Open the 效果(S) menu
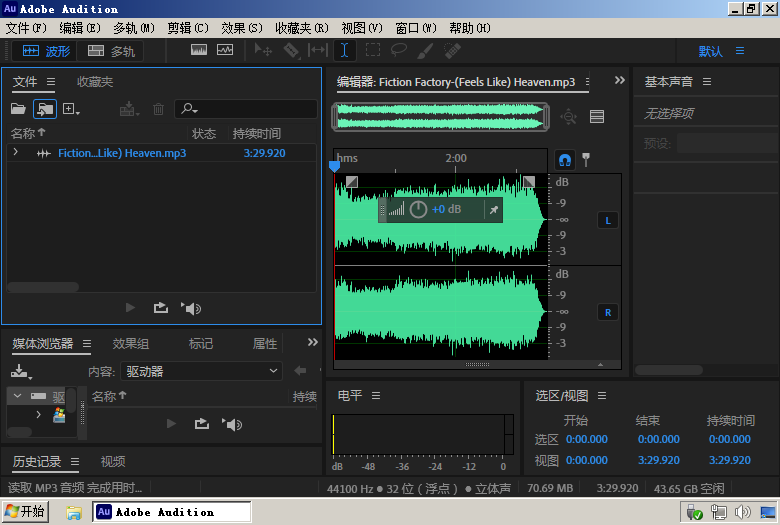 tap(242, 28)
